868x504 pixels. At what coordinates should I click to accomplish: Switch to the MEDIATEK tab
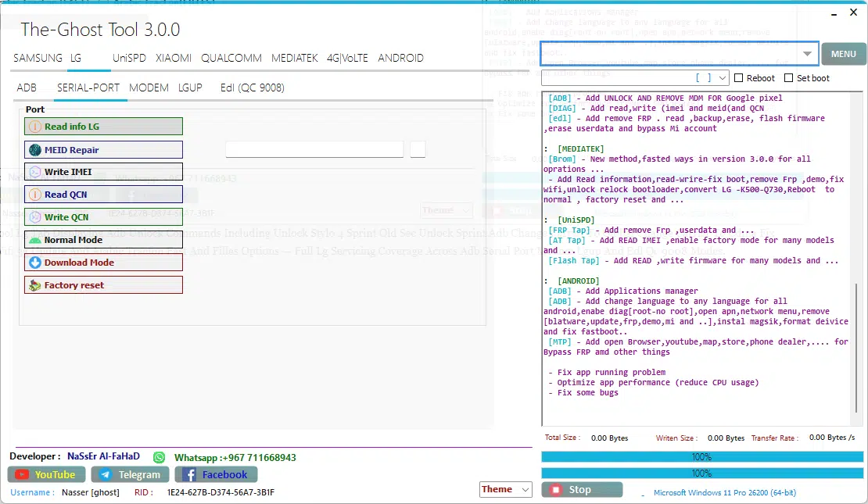tap(295, 58)
